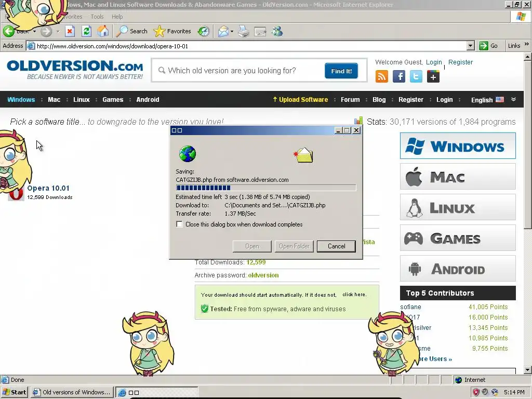Open the Mail options dropdown arrow
Screen dimensions: 532x399
tap(232, 31)
